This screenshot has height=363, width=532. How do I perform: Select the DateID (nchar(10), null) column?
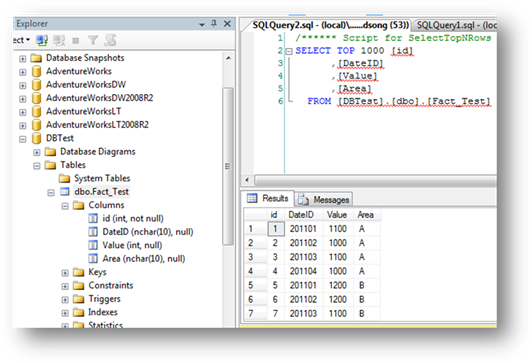tap(148, 232)
